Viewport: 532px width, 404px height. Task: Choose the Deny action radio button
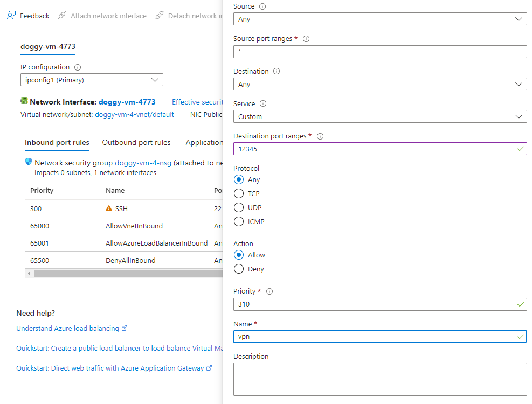[x=238, y=269]
